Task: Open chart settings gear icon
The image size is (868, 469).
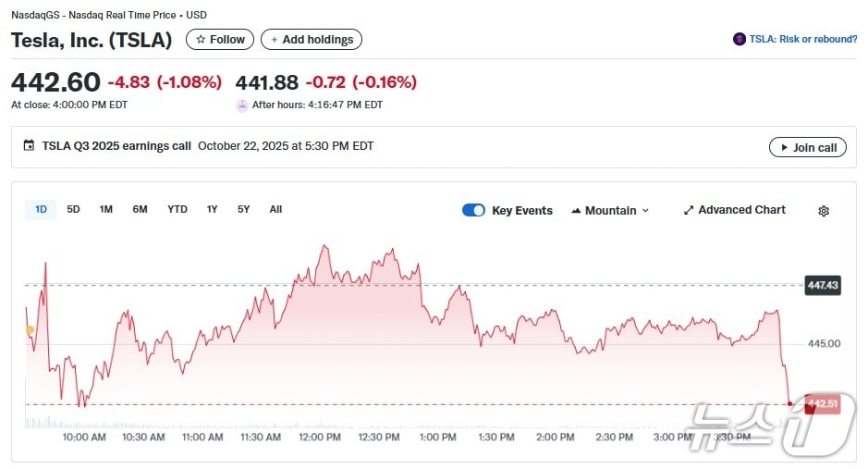Action: (x=823, y=211)
